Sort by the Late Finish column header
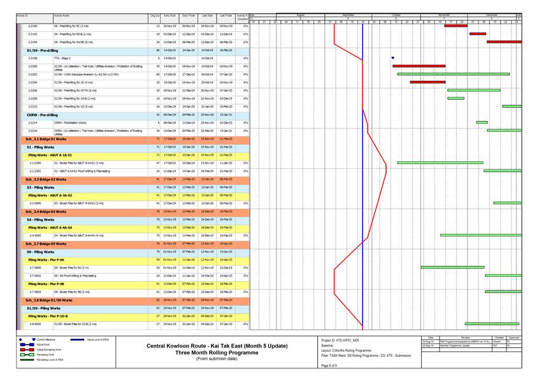Viewport: 553px width, 392px height. (x=226, y=15)
